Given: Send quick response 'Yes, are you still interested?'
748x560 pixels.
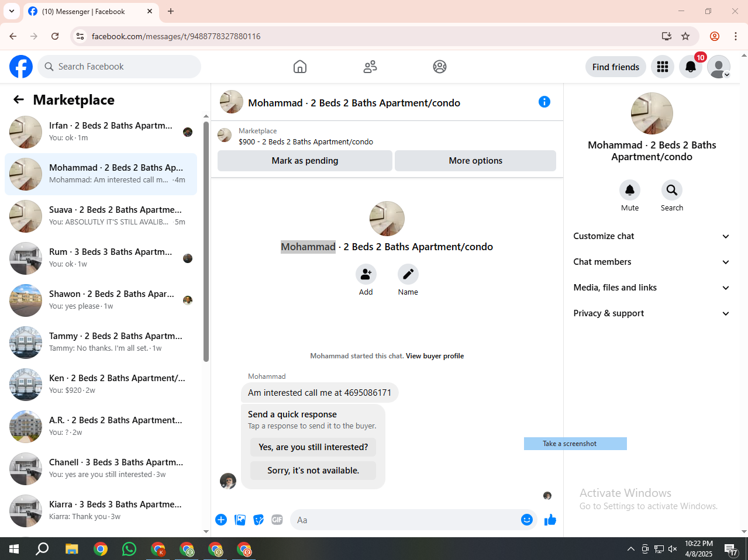Looking at the screenshot, I should click(313, 447).
